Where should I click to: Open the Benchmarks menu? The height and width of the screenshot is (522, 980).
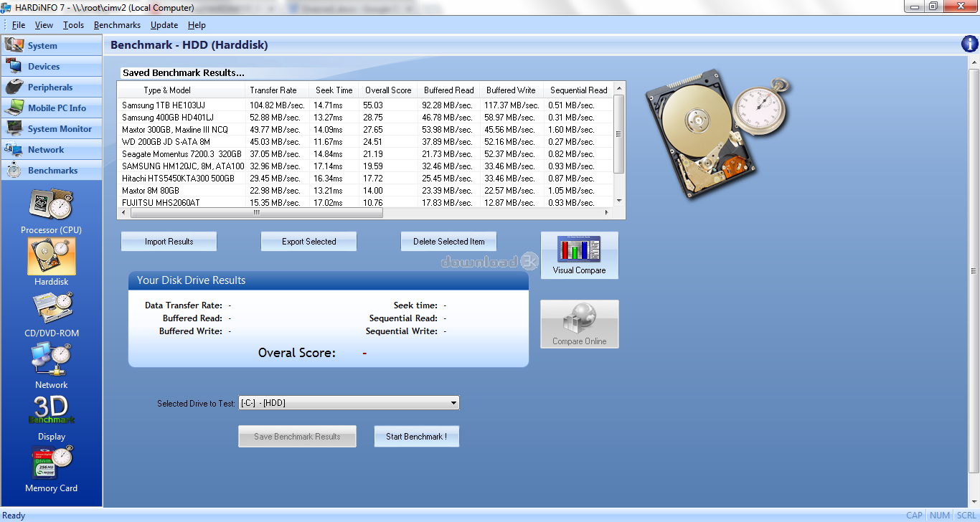pyautogui.click(x=117, y=25)
